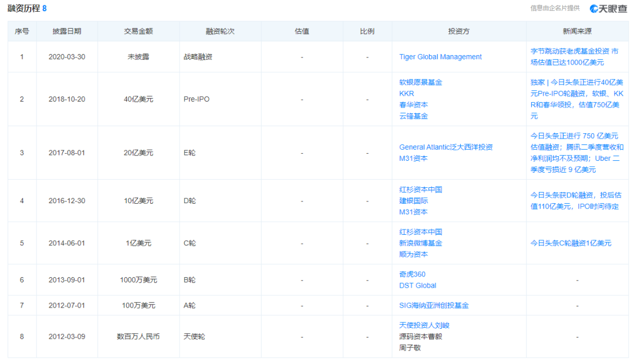Open news link 字节跳动获老虎基金投资

click(574, 57)
